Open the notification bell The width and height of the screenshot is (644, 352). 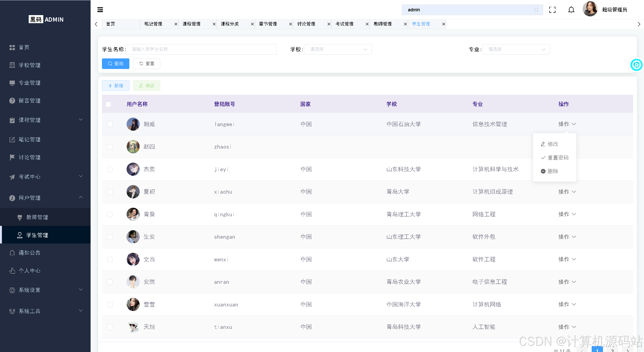[571, 10]
